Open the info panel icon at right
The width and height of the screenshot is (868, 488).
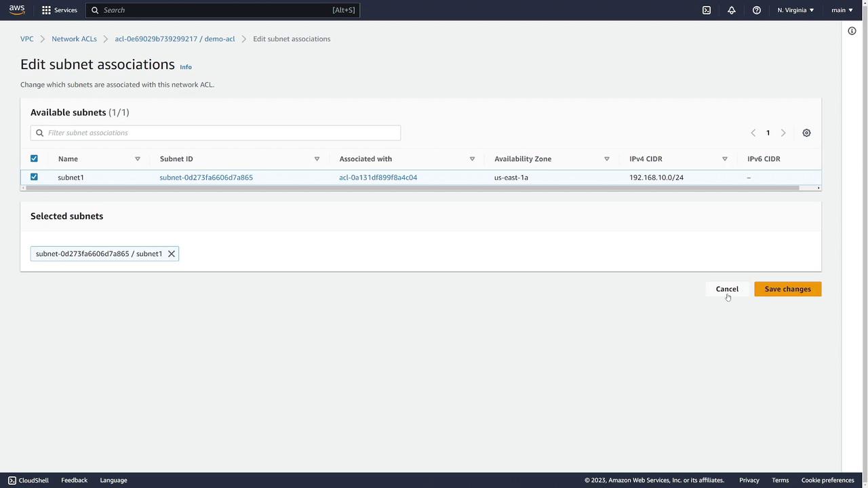point(852,30)
